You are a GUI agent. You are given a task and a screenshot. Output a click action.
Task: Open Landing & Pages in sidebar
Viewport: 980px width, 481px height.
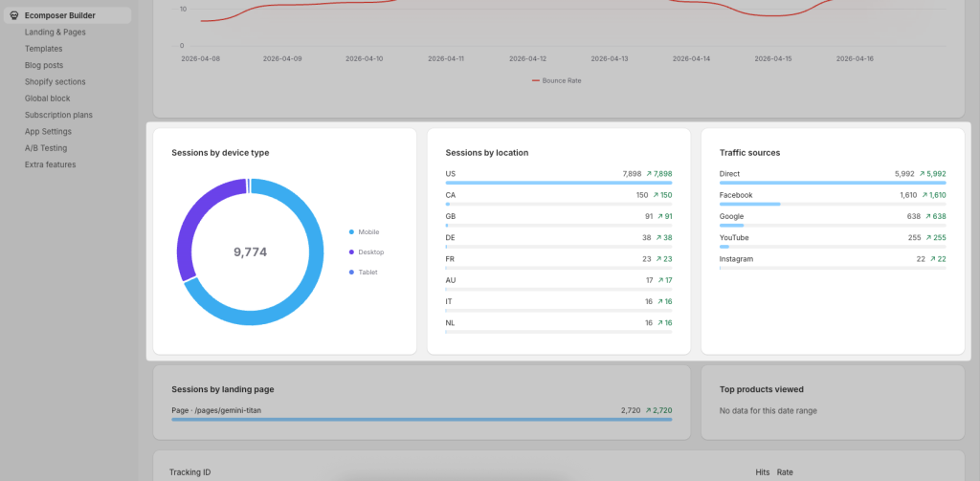point(55,33)
